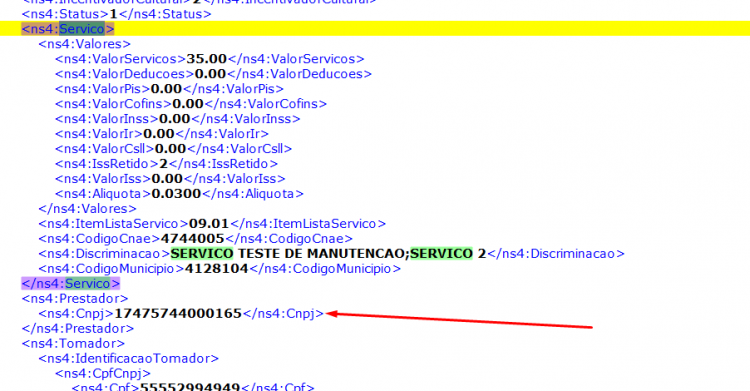Click the IssRetido value 2
750x391 pixels.
pos(164,164)
